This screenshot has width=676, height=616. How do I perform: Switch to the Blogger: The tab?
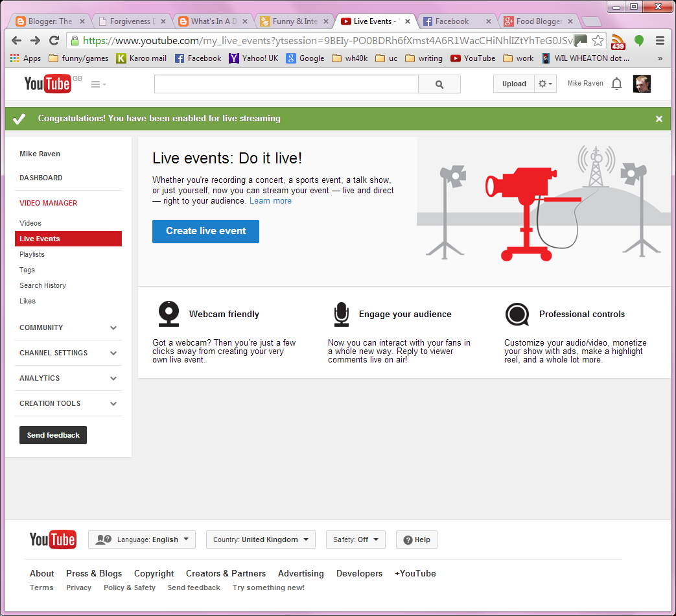(x=49, y=21)
